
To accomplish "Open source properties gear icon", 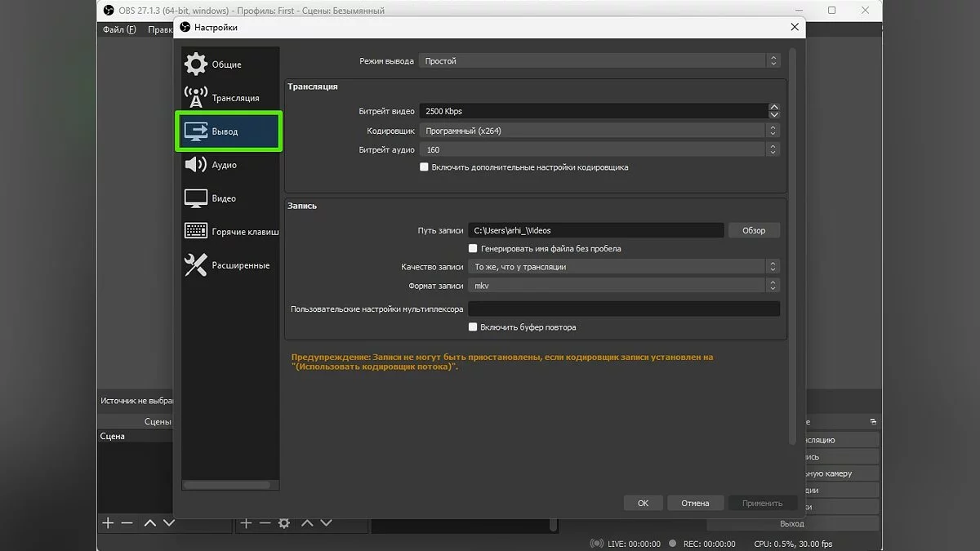I will [x=284, y=523].
